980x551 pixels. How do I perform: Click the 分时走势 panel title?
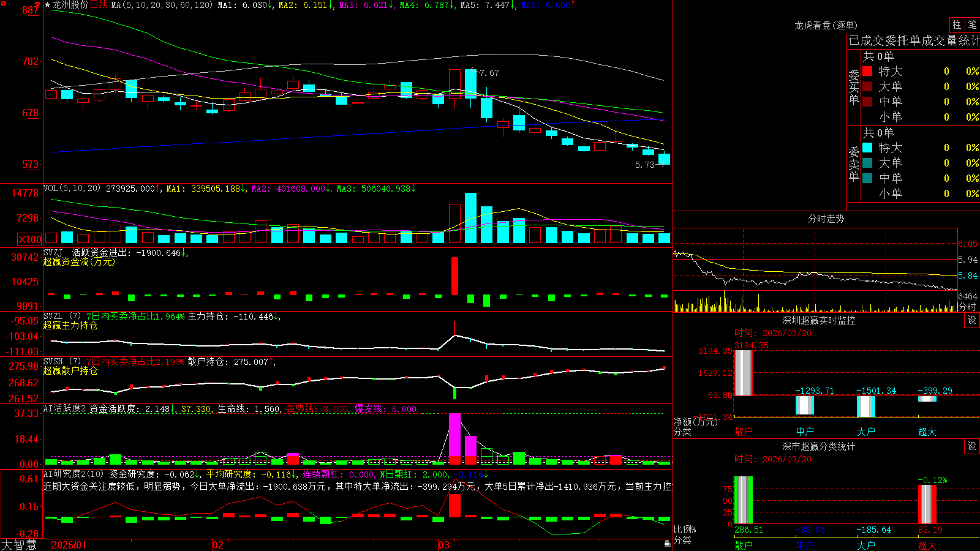point(826,219)
